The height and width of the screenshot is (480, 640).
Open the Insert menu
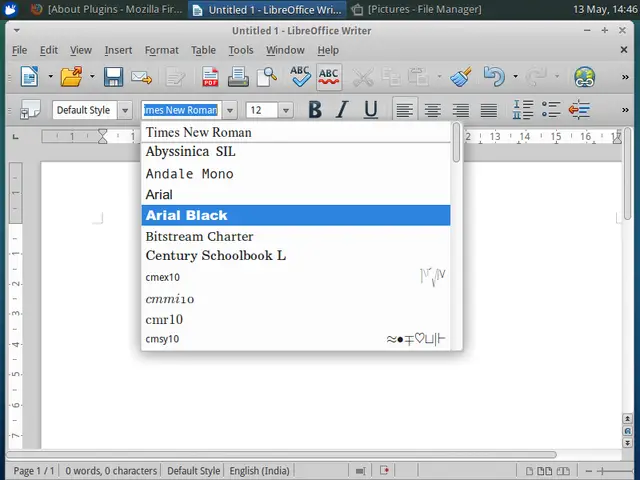118,50
